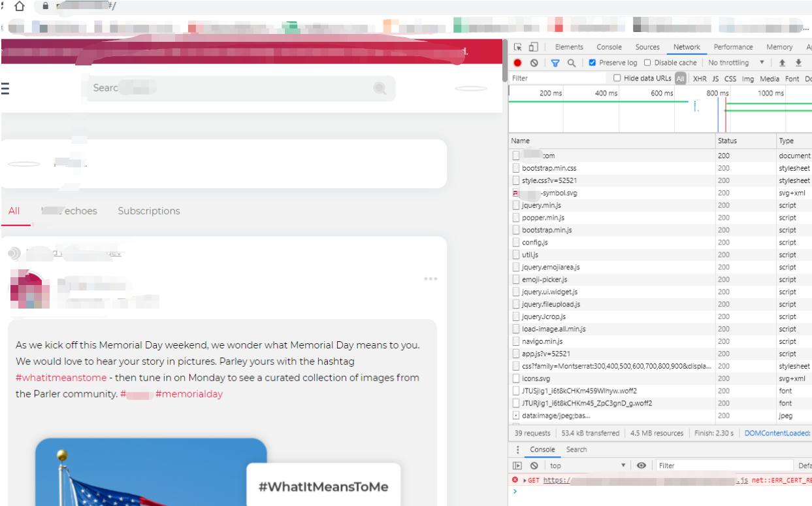Filter requests by JS
The height and width of the screenshot is (506, 812).
(715, 78)
